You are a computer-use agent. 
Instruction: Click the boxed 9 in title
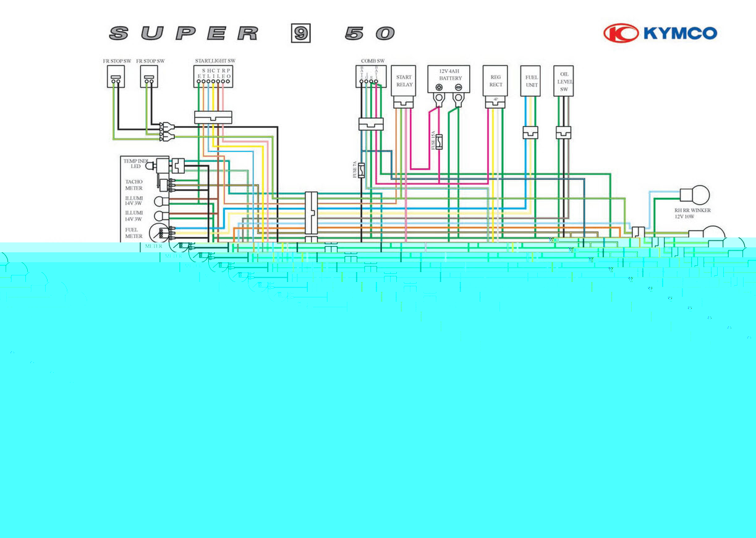300,33
